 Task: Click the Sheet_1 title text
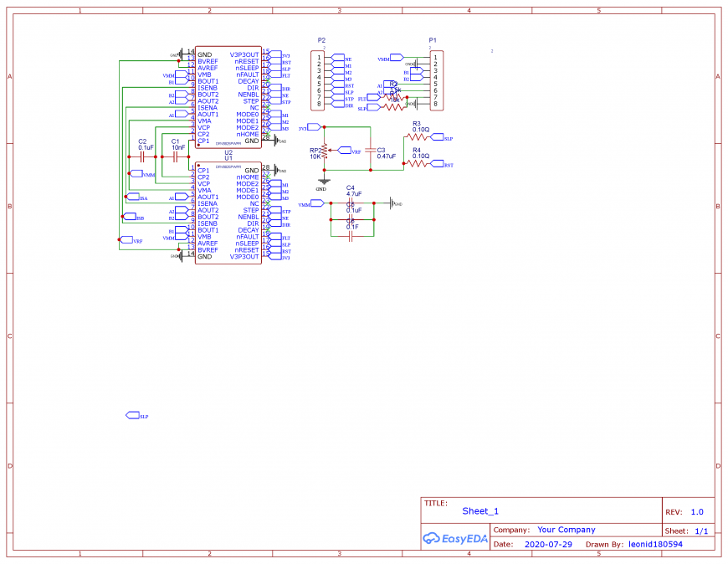click(x=480, y=511)
